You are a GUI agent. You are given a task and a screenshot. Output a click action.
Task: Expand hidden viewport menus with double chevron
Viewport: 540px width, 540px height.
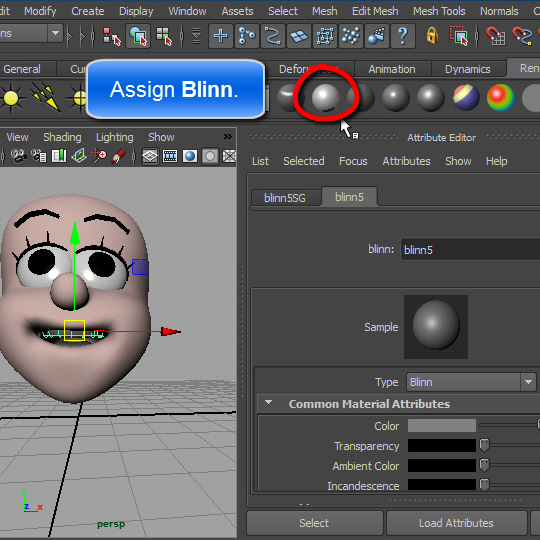[228, 137]
